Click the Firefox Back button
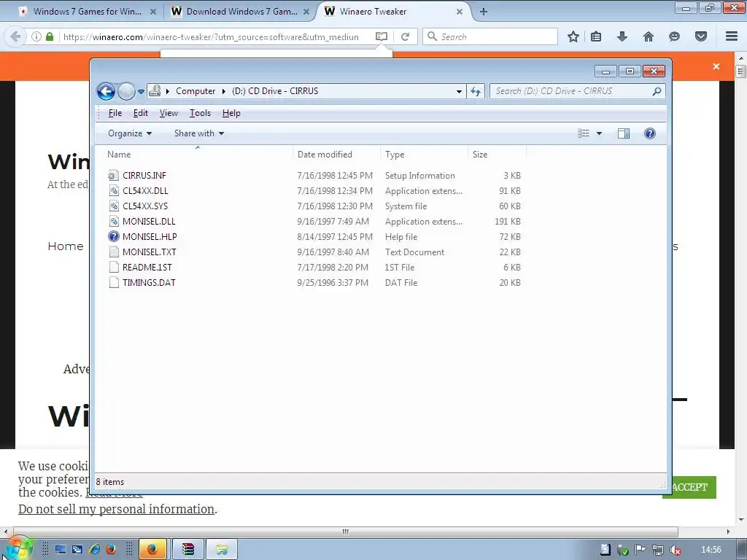Viewport: 747px width, 560px height. pyautogui.click(x=16, y=36)
